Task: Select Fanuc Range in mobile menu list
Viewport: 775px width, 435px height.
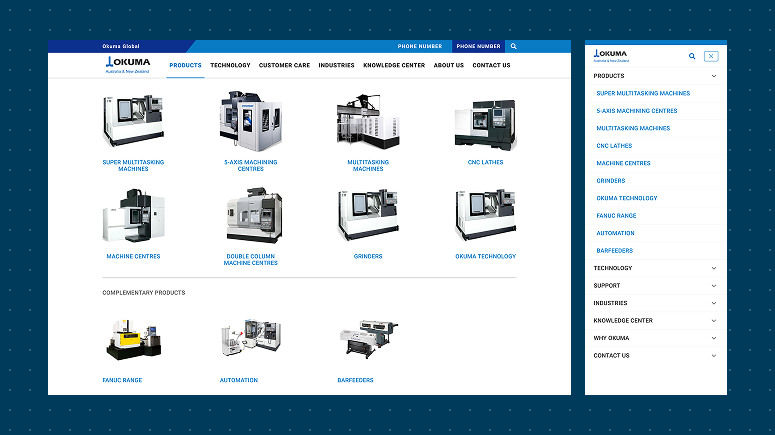Action: click(616, 216)
